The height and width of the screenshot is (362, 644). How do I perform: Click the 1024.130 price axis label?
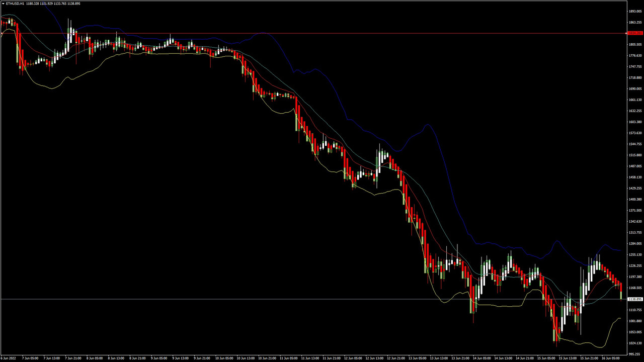(x=635, y=343)
